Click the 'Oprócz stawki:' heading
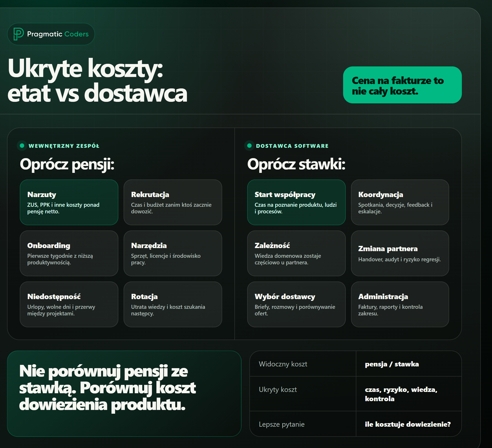The image size is (492, 448). (x=296, y=164)
